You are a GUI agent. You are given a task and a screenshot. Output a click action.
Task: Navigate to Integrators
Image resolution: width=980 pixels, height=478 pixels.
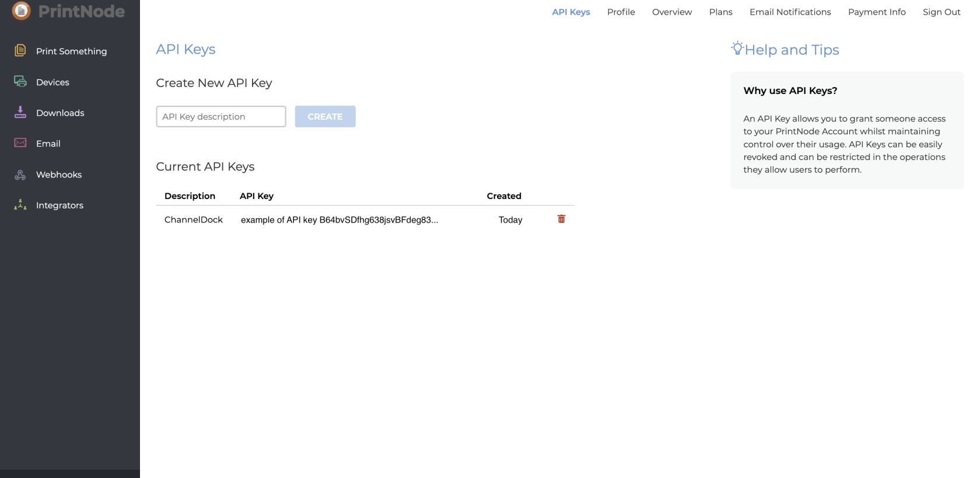coord(60,205)
